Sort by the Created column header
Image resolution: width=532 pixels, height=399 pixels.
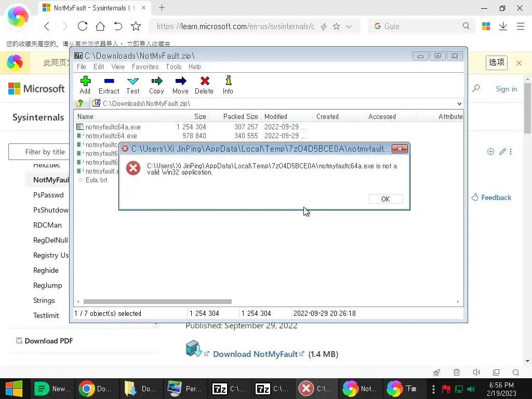pyautogui.click(x=339, y=116)
